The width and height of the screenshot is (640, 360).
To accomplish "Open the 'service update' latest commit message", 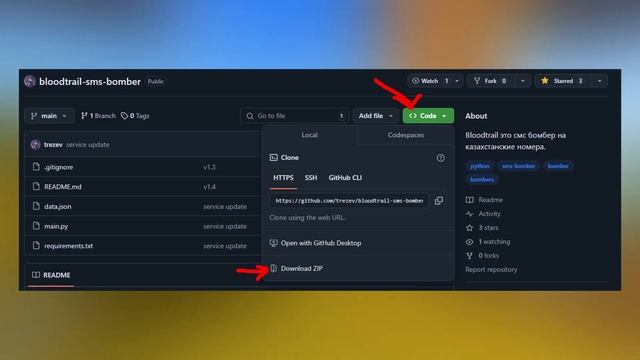I will tap(88, 144).
